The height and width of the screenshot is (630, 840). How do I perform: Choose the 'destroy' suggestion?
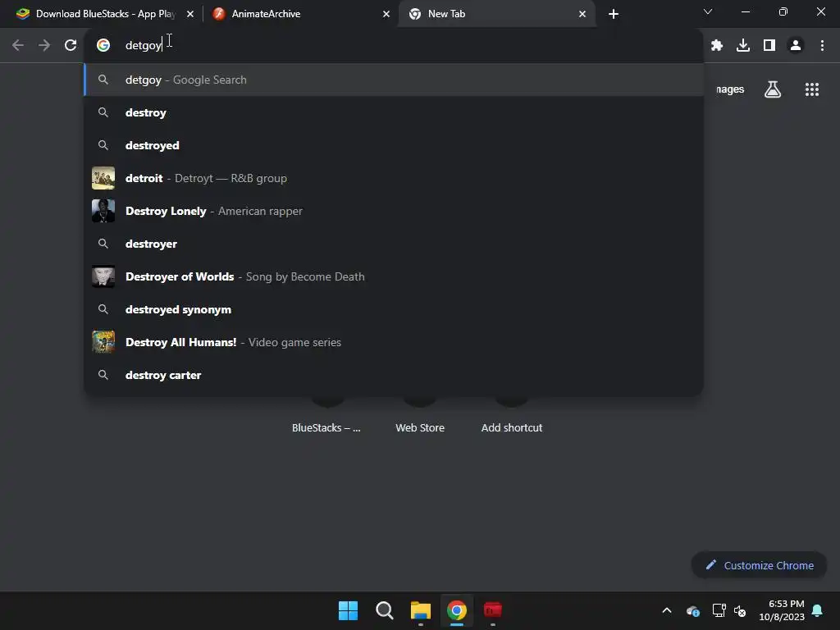394,112
